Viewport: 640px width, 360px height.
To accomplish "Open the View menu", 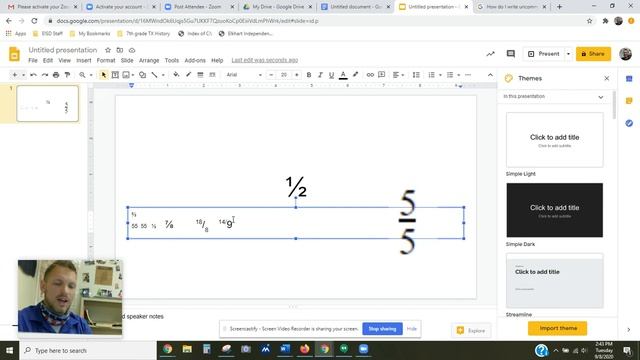I will (64, 60).
